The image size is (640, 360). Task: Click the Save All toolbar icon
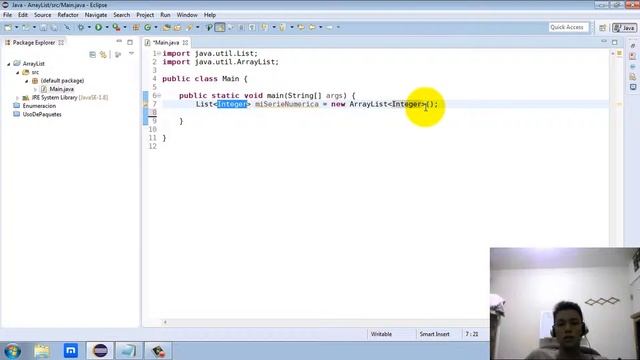pos(54,27)
